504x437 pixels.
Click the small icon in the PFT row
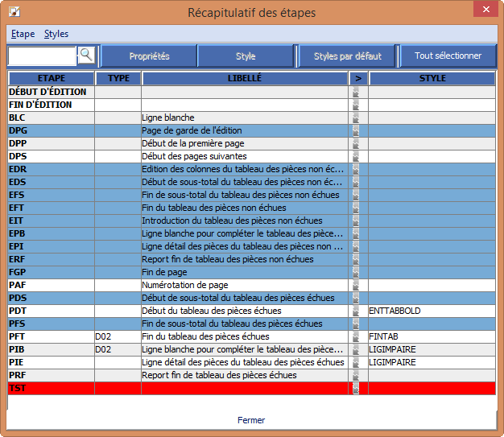pyautogui.click(x=355, y=336)
